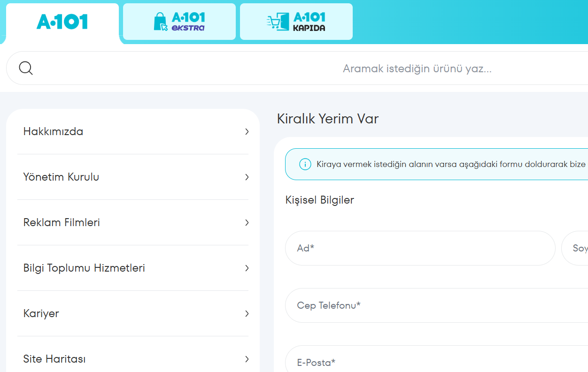The height and width of the screenshot is (372, 588).
Task: Expand the Hakkımızda chevron arrow
Action: tap(247, 132)
